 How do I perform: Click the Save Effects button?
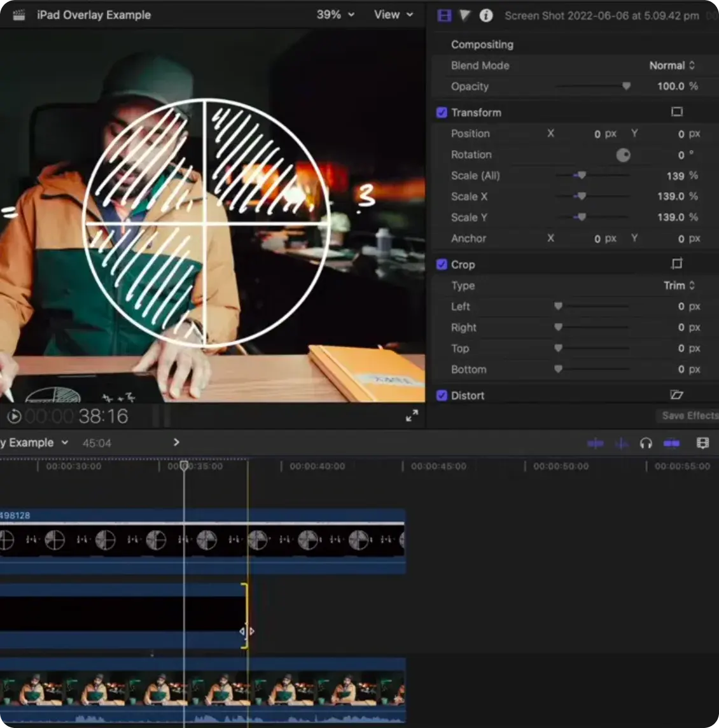688,416
